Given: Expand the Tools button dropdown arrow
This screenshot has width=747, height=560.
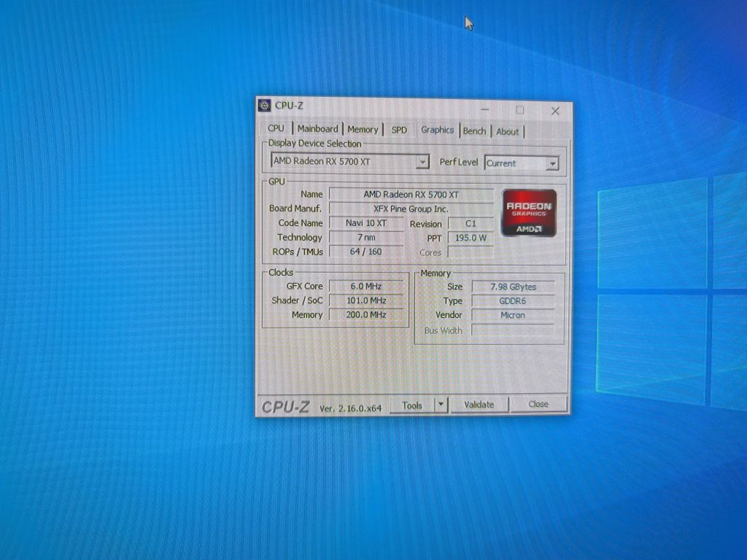Looking at the screenshot, I should 441,405.
